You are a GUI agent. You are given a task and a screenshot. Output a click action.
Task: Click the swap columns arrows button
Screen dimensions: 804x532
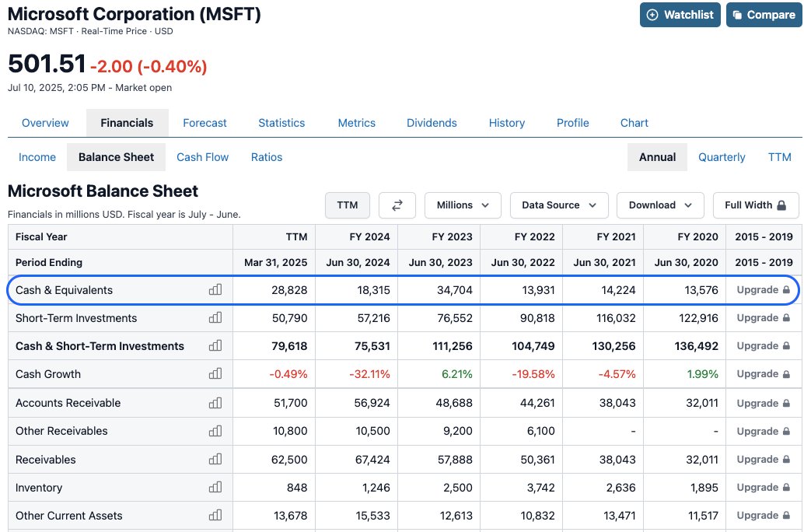point(397,205)
